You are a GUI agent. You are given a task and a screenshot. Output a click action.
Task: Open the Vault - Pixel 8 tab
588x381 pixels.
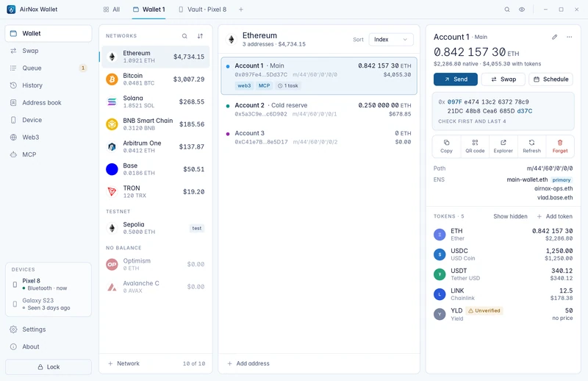click(x=203, y=10)
